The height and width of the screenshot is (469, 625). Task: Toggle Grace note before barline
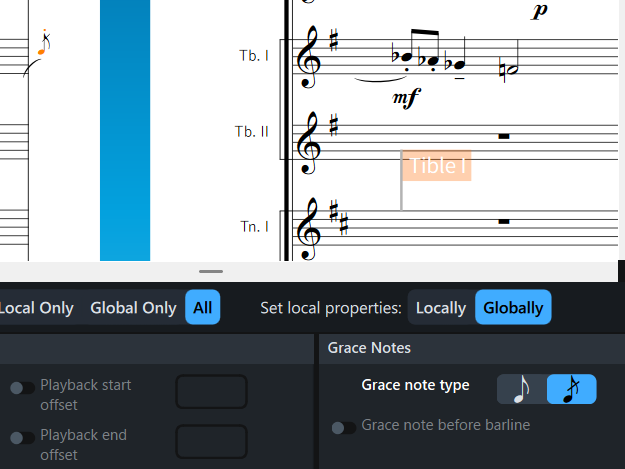coord(344,428)
